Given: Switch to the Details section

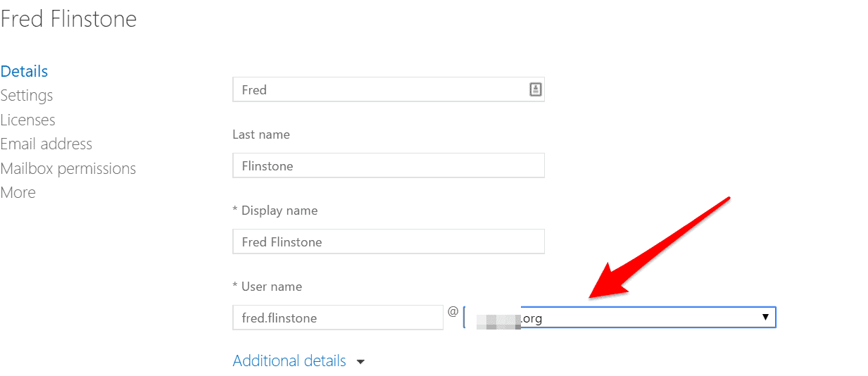Looking at the screenshot, I should click(24, 71).
